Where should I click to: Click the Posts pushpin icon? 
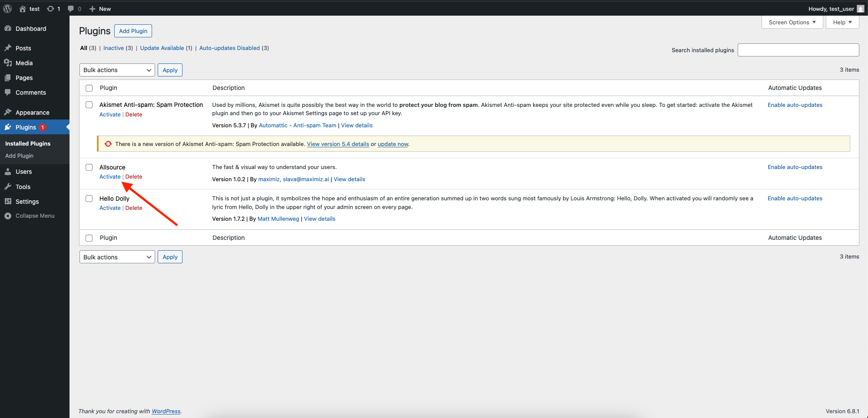coord(8,48)
